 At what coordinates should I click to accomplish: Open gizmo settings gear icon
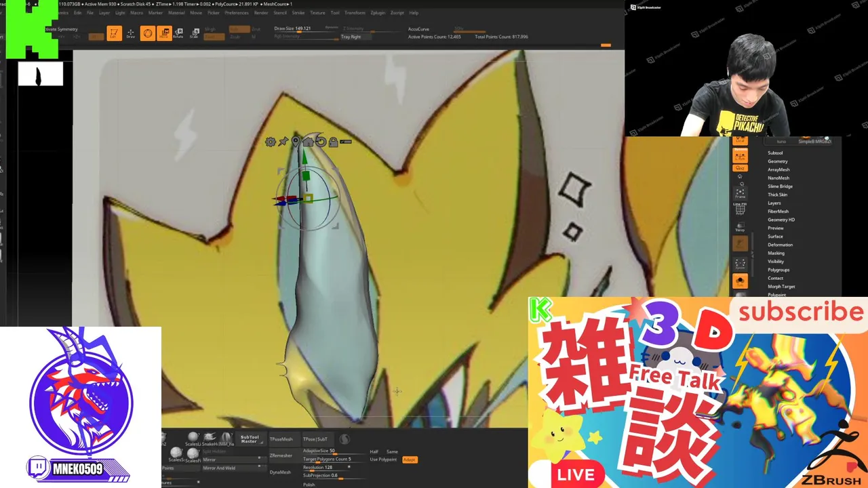[x=271, y=142]
